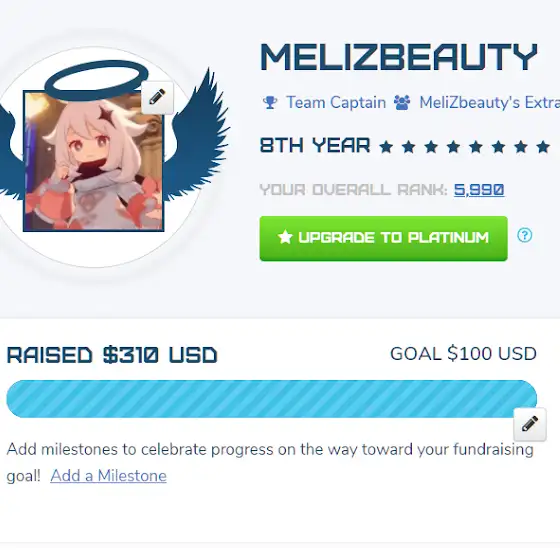This screenshot has height=560, width=560.
Task: Click the Raised $310 USD amount
Action: 112,355
